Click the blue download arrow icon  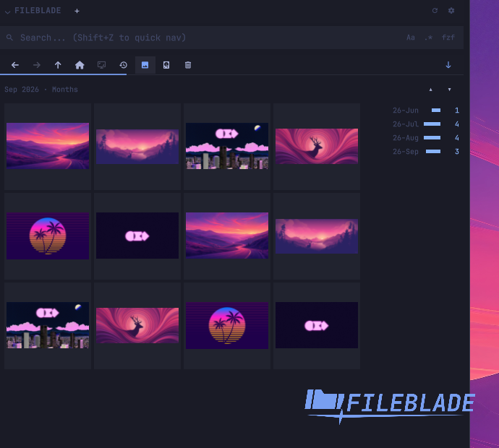[x=448, y=65]
